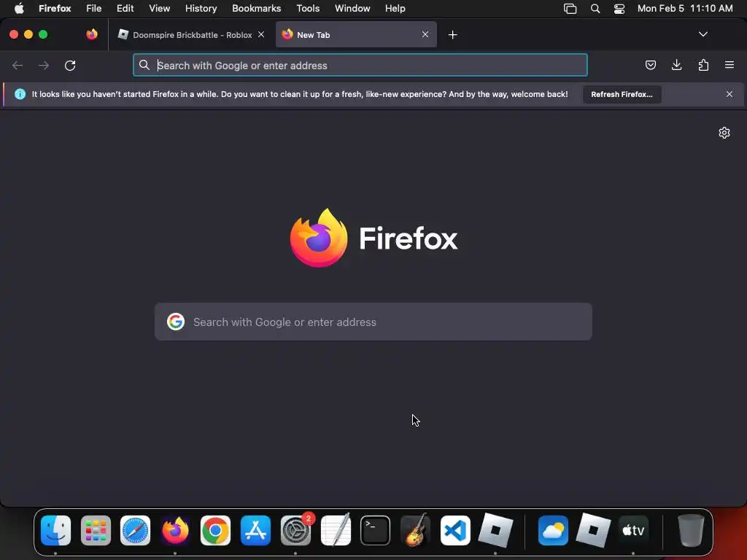Open Roblox icon next to VS Code in Dock
Image resolution: width=747 pixels, height=560 pixels.
(495, 530)
